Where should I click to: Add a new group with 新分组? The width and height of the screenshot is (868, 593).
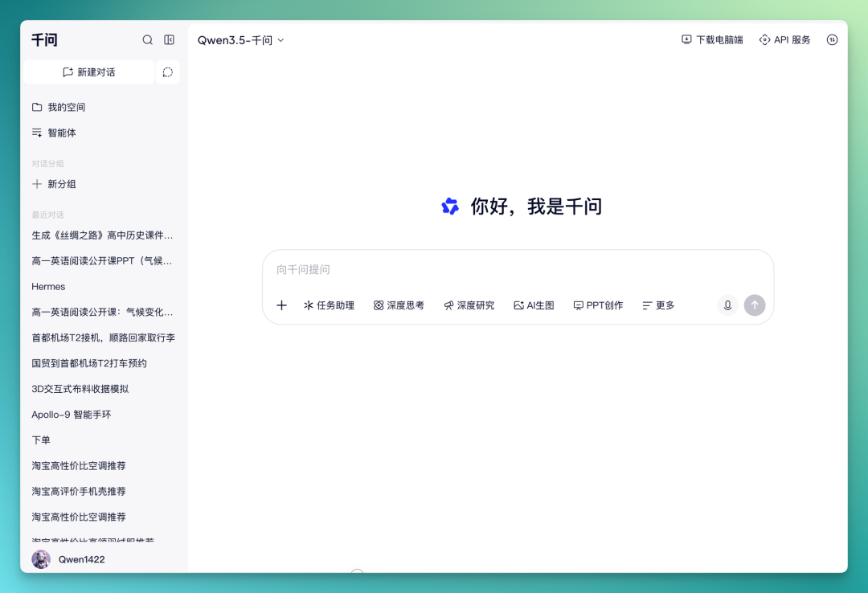(55, 184)
